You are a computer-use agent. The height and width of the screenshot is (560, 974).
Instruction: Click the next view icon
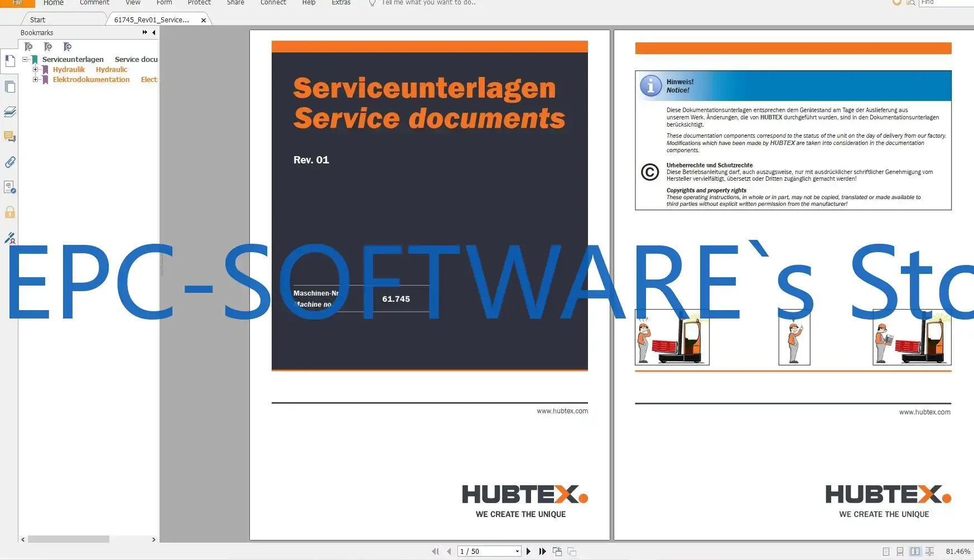[x=572, y=552]
